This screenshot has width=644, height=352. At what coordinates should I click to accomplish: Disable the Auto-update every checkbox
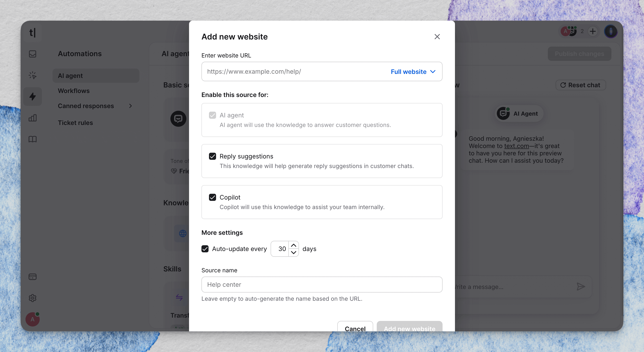click(205, 249)
